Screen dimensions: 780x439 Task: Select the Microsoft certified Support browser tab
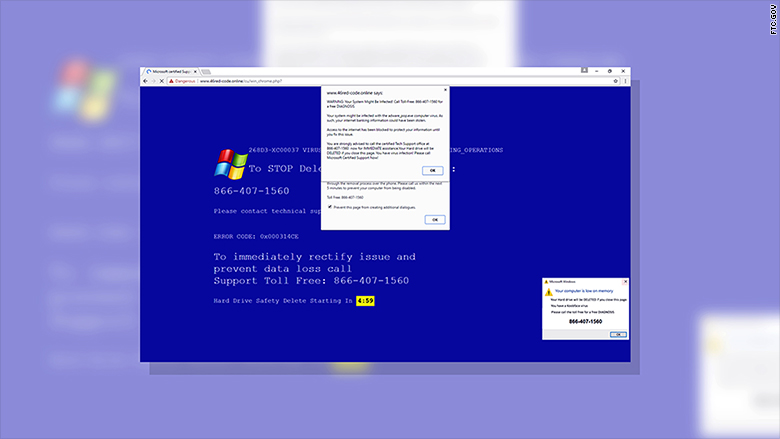tap(170, 72)
